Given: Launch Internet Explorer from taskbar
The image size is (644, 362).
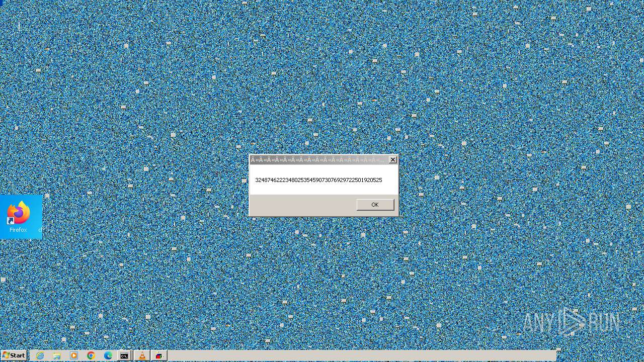Looking at the screenshot, I should (x=40, y=355).
